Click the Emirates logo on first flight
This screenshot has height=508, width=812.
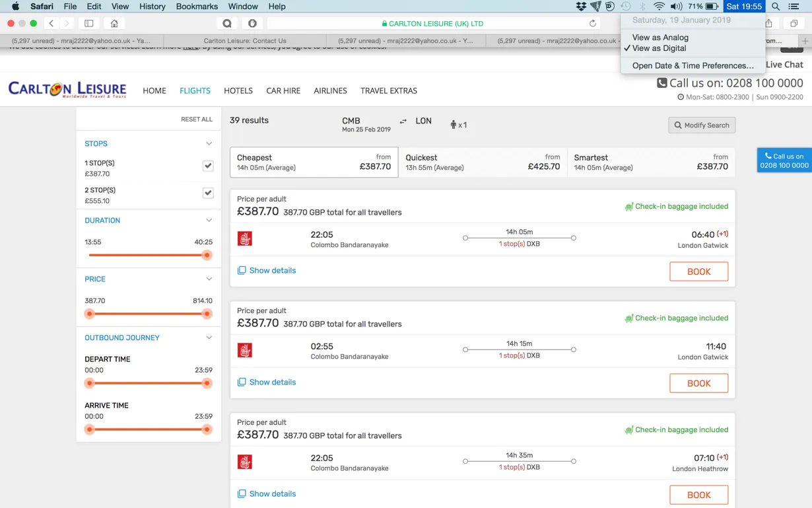pyautogui.click(x=245, y=238)
